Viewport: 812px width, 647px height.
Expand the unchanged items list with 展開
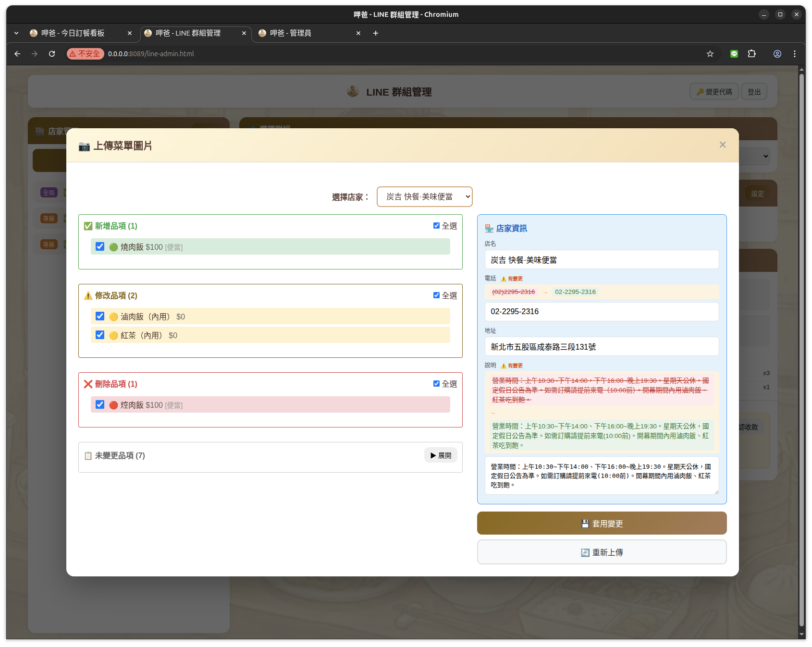(440, 455)
